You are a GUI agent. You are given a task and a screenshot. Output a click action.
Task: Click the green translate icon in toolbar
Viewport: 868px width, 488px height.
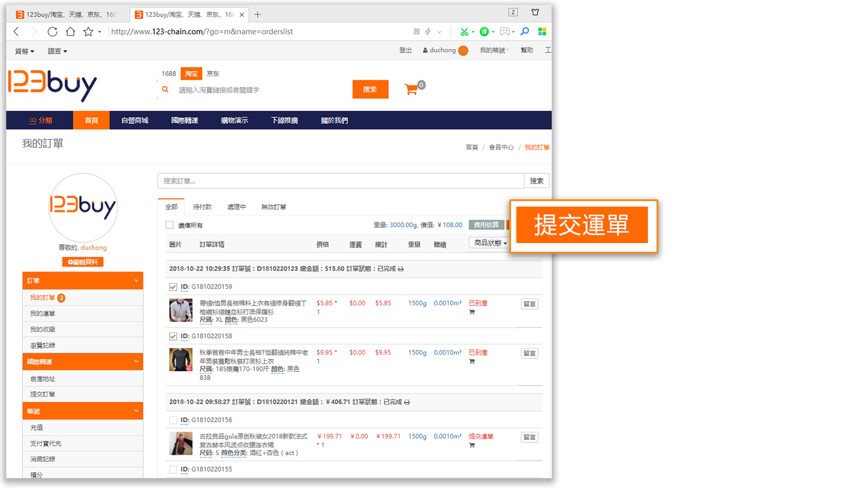tap(485, 31)
